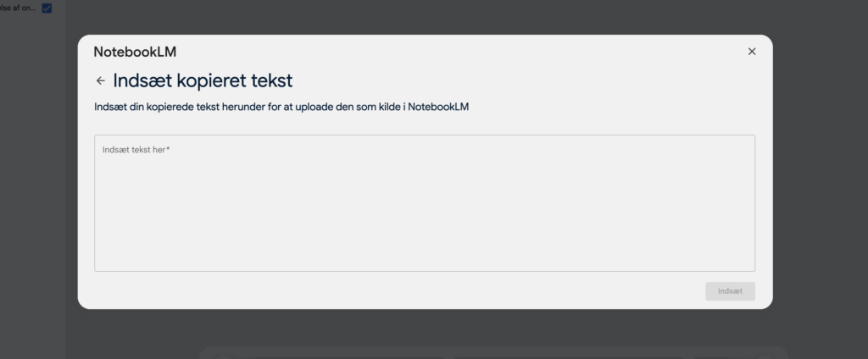Click the disabled Indsæt button
Image resolution: width=868 pixels, height=359 pixels.
[730, 291]
